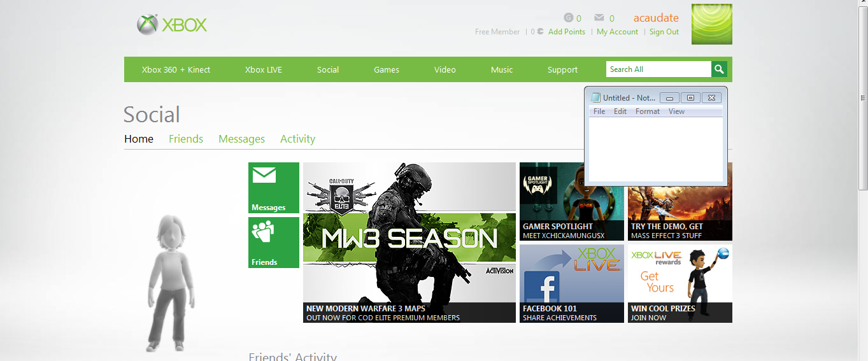Click the Sign Out link
The height and width of the screenshot is (361, 868).
(664, 32)
